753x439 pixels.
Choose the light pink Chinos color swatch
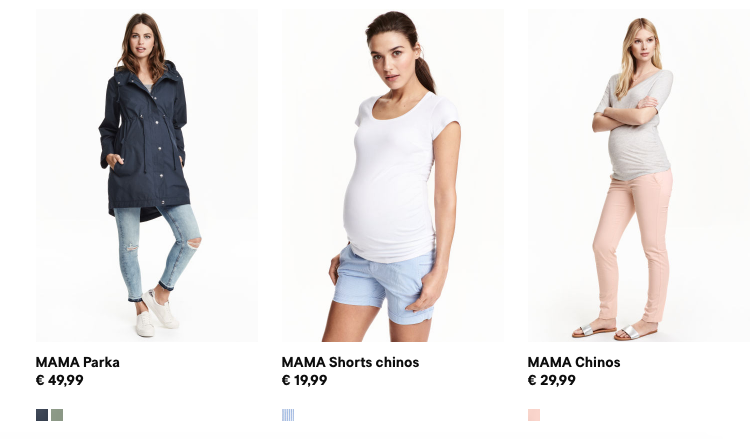[x=534, y=415]
